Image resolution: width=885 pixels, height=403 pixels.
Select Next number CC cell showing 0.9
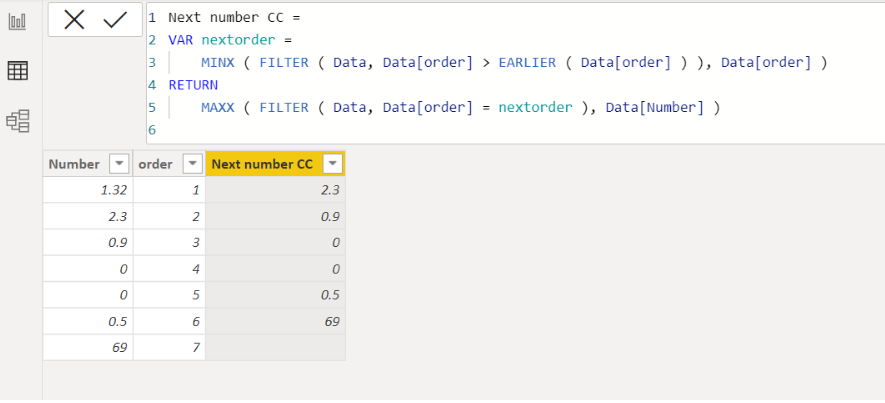(275, 216)
